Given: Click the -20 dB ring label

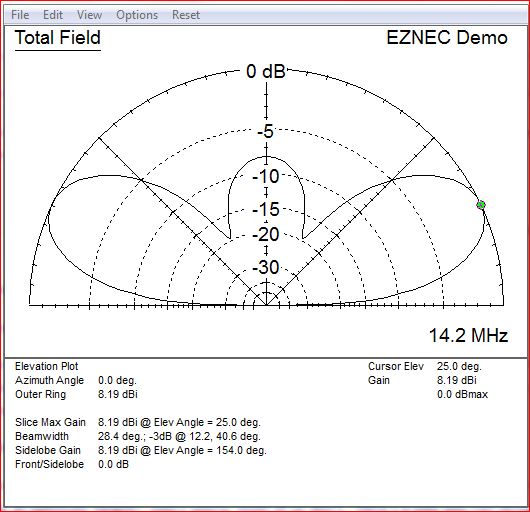Looking at the screenshot, I should (266, 234).
